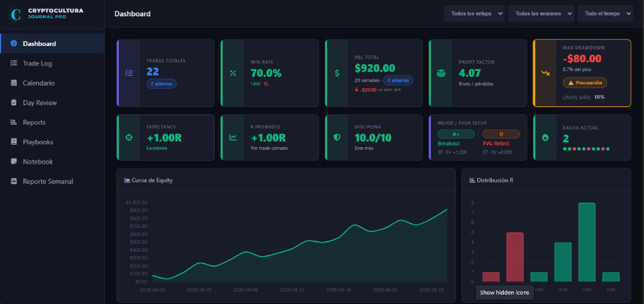Click the Curva de Equity chart icon
Image resolution: width=644 pixels, height=304 pixels.
pos(127,180)
